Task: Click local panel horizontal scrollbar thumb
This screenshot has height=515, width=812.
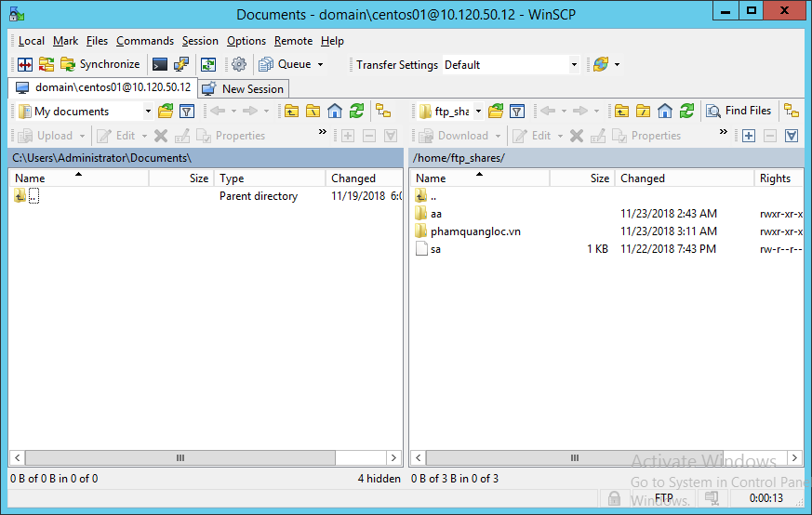Action: click(x=180, y=458)
